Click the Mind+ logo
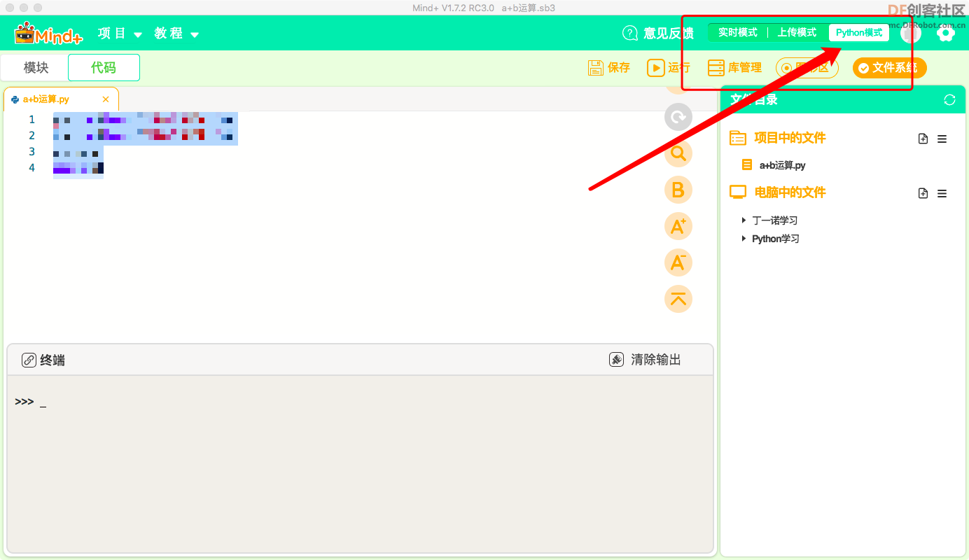This screenshot has height=560, width=969. tap(49, 34)
